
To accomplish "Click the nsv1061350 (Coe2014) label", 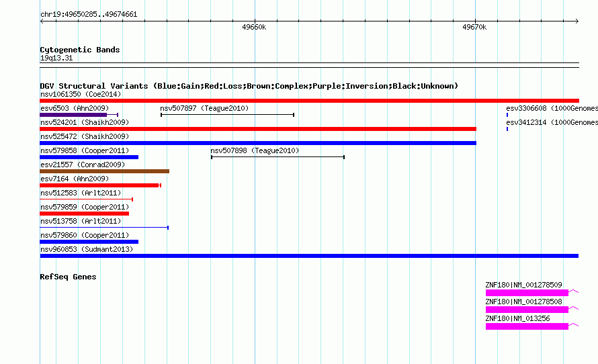I will pyautogui.click(x=81, y=94).
